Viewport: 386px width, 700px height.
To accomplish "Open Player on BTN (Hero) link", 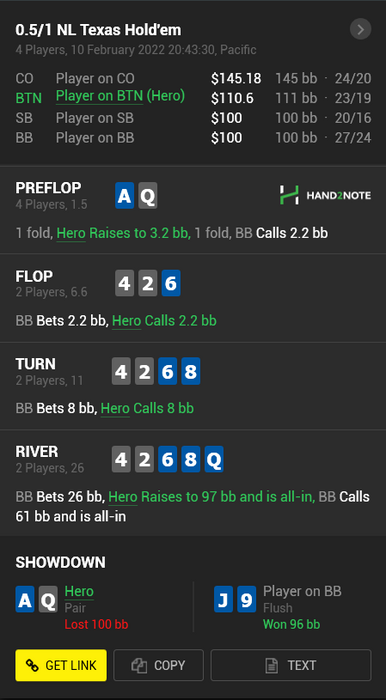I will [120, 96].
